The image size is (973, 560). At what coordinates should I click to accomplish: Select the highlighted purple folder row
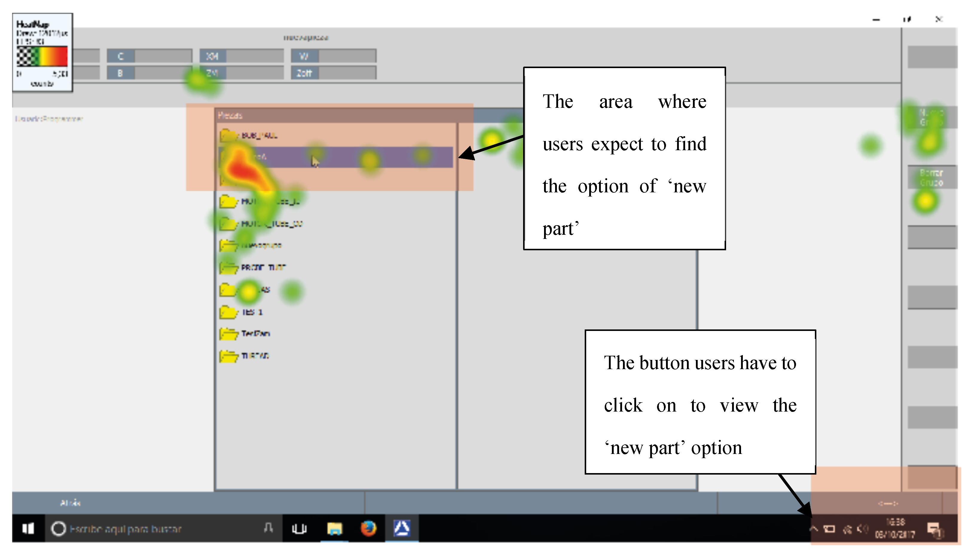tap(335, 157)
